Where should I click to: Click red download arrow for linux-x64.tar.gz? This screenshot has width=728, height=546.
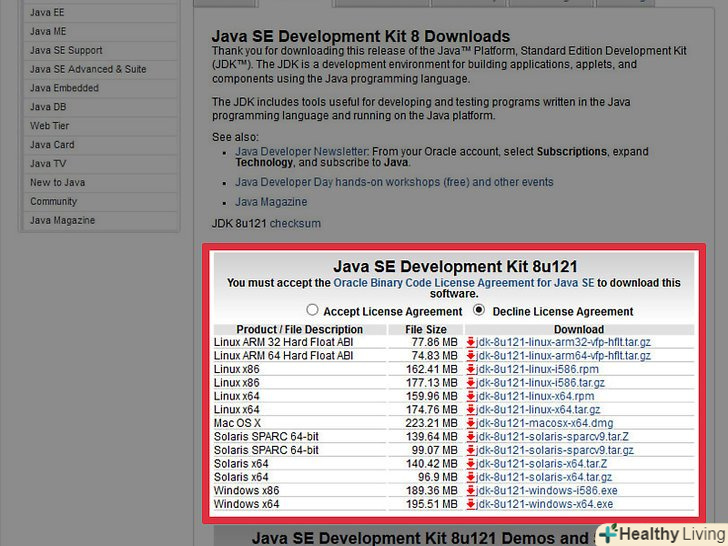pyautogui.click(x=471, y=410)
